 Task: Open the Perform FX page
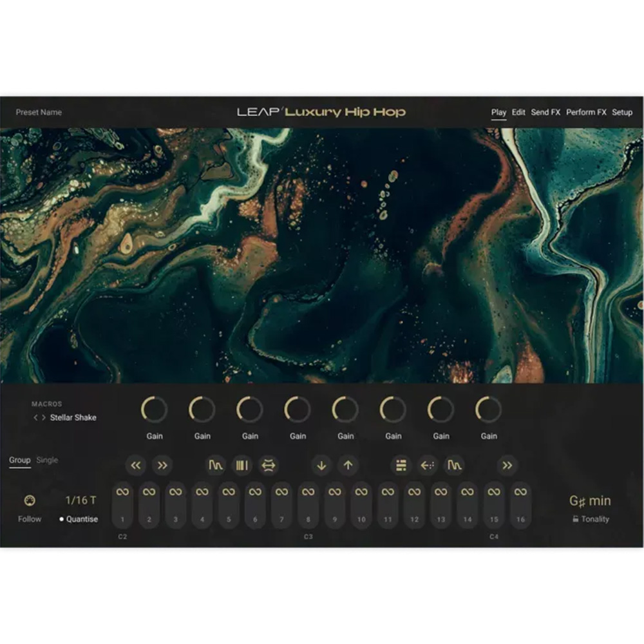coord(586,112)
